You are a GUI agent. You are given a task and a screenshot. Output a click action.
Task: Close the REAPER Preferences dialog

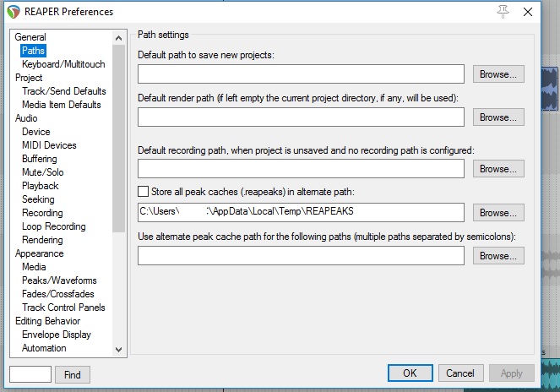click(529, 11)
